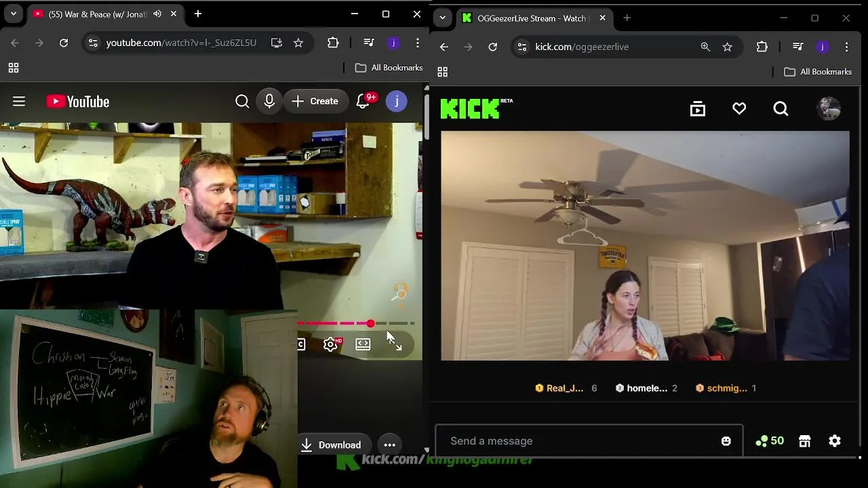The image size is (868, 488).
Task: Reload the Kick page
Action: (493, 47)
